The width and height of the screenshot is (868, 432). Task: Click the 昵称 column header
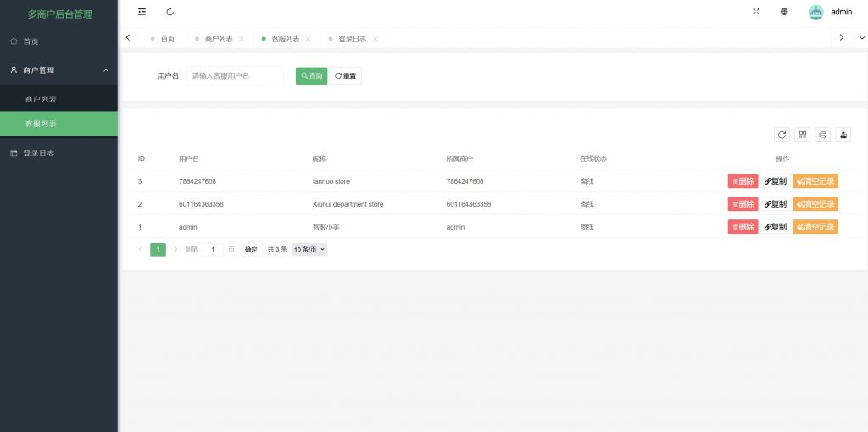click(x=320, y=158)
